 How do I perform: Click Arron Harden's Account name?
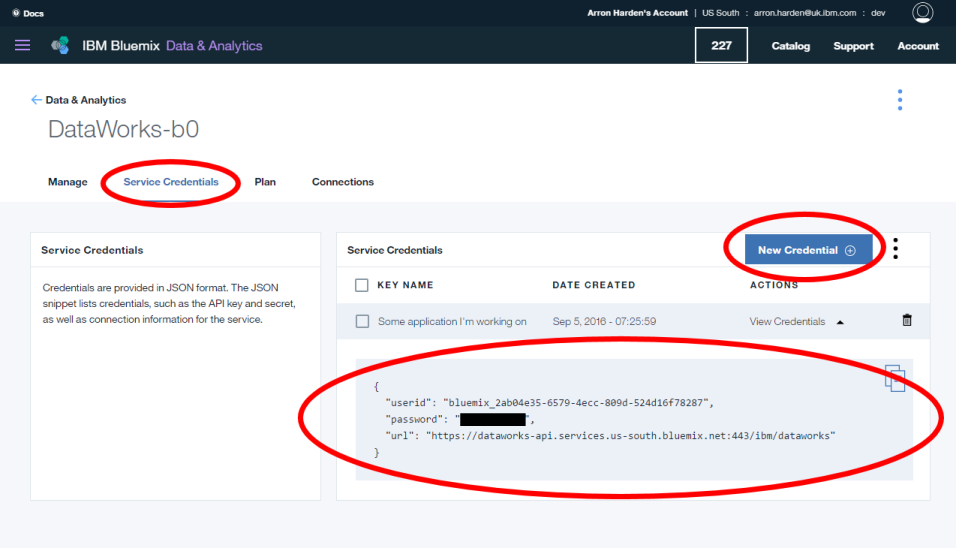[637, 13]
